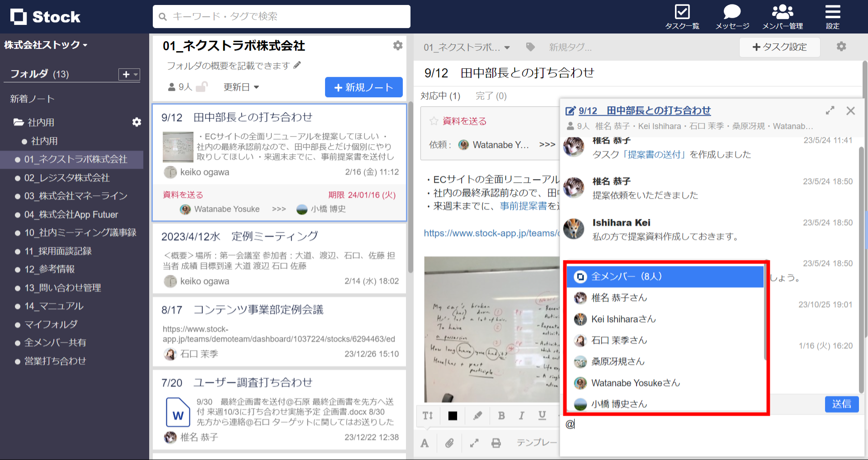Viewport: 868px width, 460px height.
Task: Open the text color swatch in the toolbar
Action: tap(453, 416)
